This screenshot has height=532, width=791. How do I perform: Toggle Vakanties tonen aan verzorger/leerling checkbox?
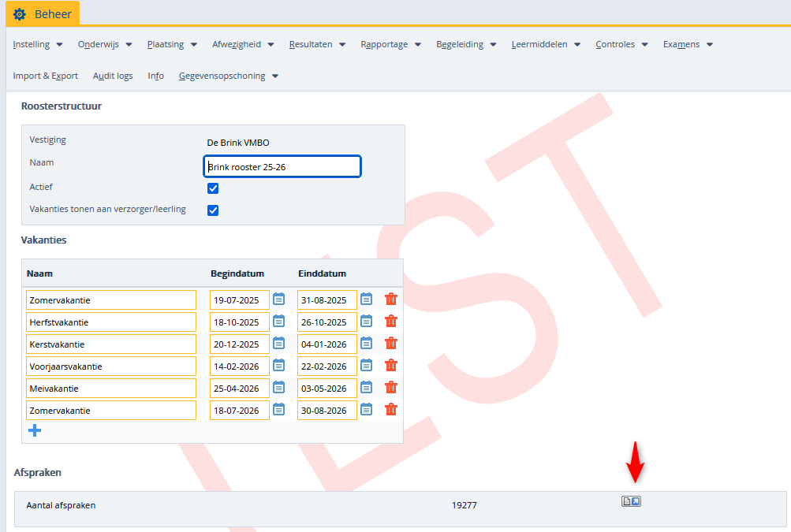click(213, 210)
